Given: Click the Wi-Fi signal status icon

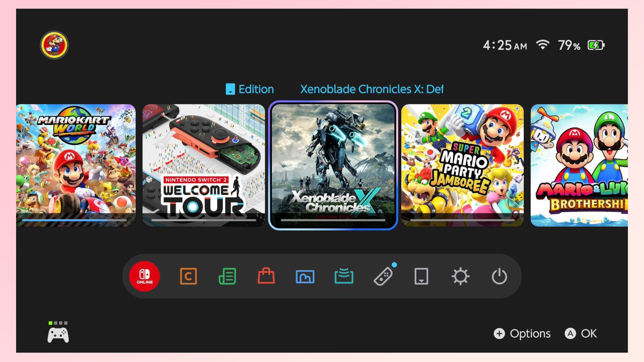Looking at the screenshot, I should click(x=543, y=45).
